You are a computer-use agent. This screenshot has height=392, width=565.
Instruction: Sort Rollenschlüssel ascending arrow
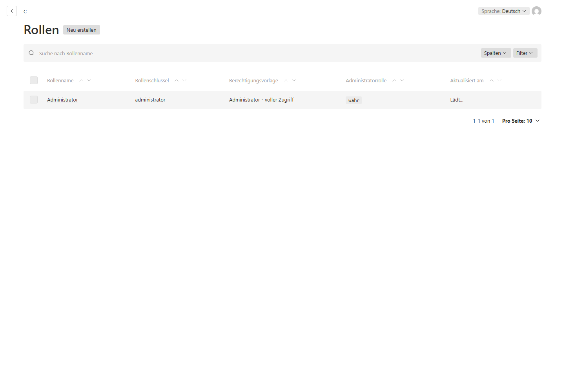pyautogui.click(x=177, y=80)
